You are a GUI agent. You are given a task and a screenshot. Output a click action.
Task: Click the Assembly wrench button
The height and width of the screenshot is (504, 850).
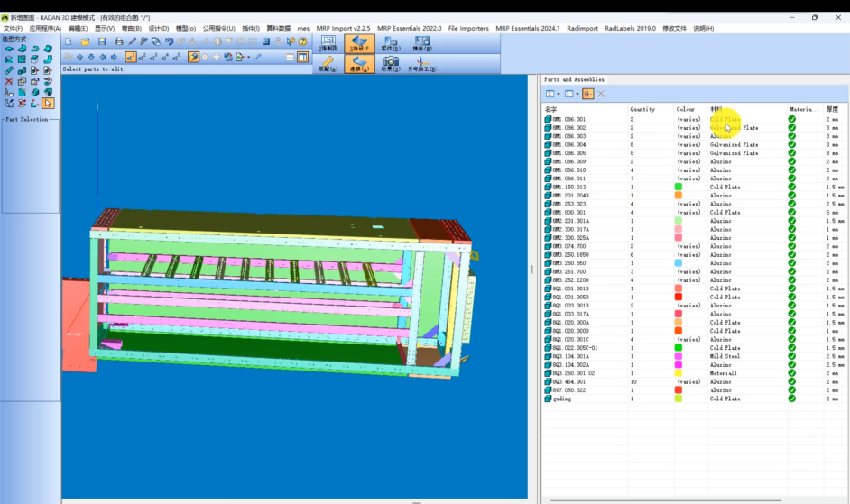tap(328, 64)
